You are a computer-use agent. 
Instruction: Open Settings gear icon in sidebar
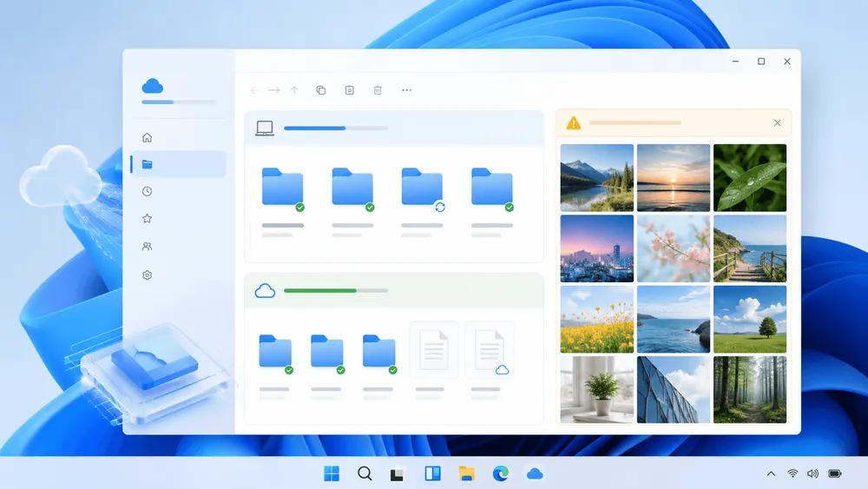point(147,274)
